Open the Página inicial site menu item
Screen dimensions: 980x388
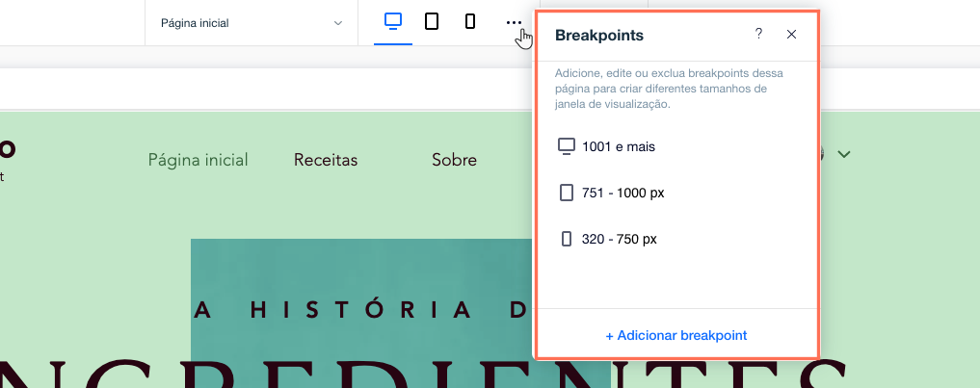199,160
